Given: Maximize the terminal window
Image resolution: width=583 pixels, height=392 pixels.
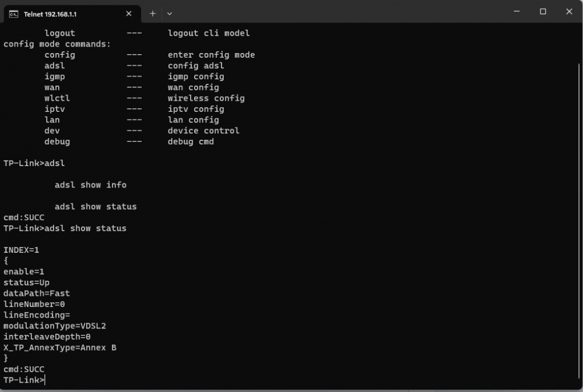Looking at the screenshot, I should tap(543, 12).
